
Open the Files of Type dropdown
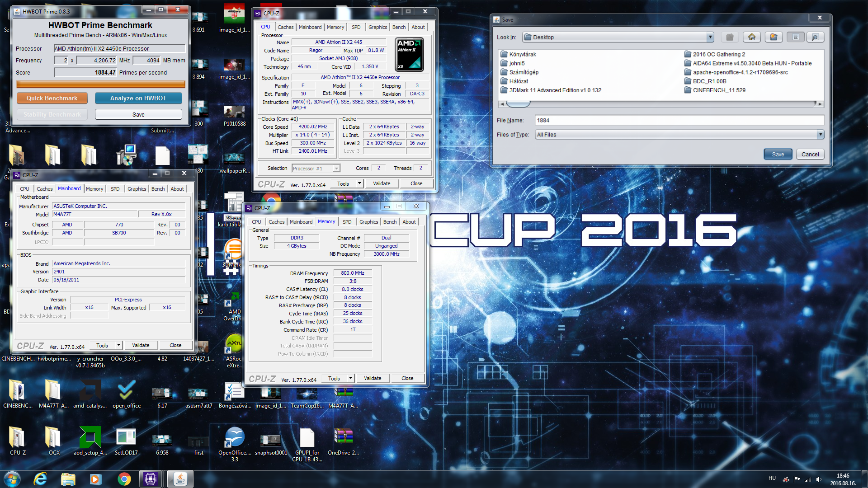(820, 135)
